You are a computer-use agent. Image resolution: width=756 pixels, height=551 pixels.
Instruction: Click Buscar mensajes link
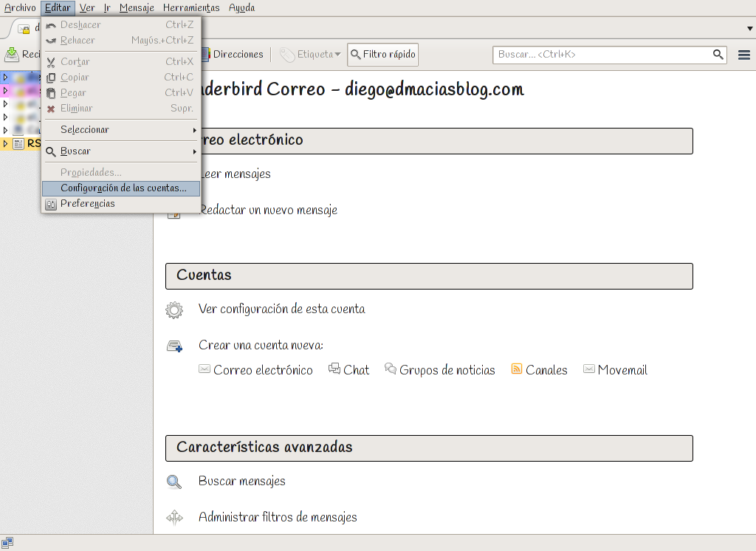[x=242, y=482]
